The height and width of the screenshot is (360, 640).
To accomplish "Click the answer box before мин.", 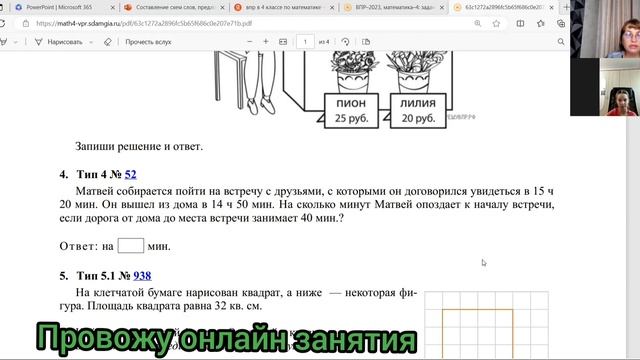I will [x=131, y=246].
